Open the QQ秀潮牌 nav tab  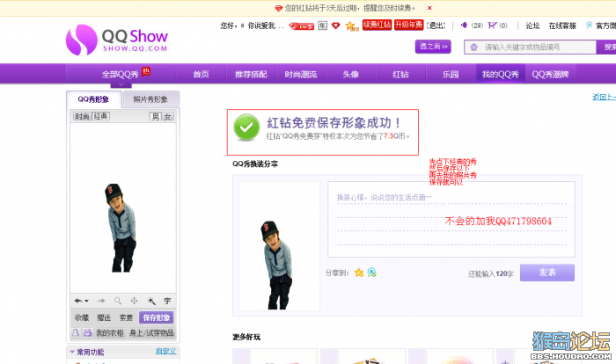pos(550,74)
